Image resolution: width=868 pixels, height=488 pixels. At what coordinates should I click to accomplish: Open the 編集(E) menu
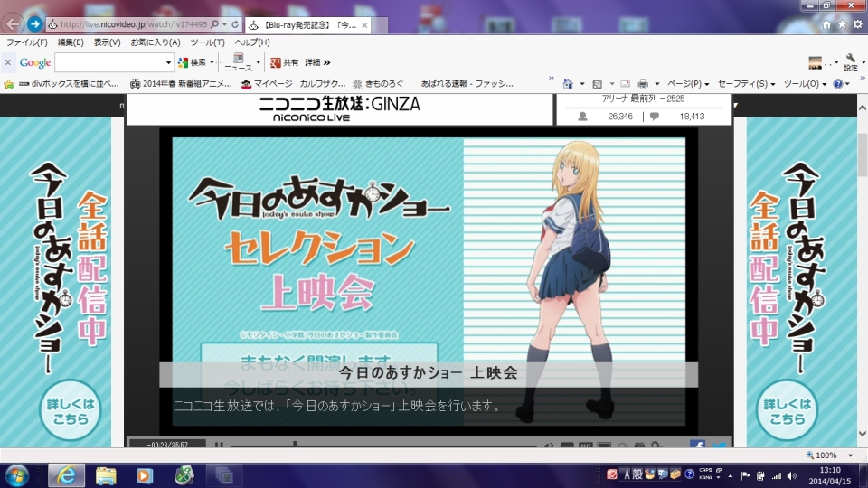pyautogui.click(x=71, y=42)
